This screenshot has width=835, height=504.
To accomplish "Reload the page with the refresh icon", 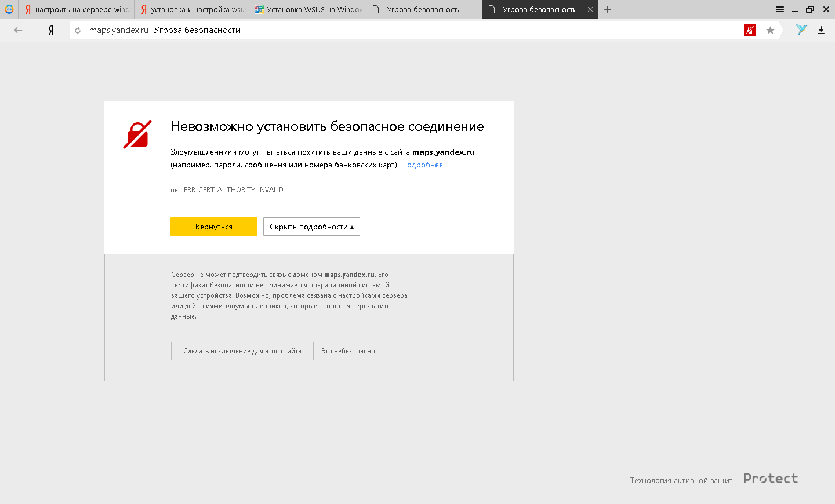I will [x=78, y=30].
